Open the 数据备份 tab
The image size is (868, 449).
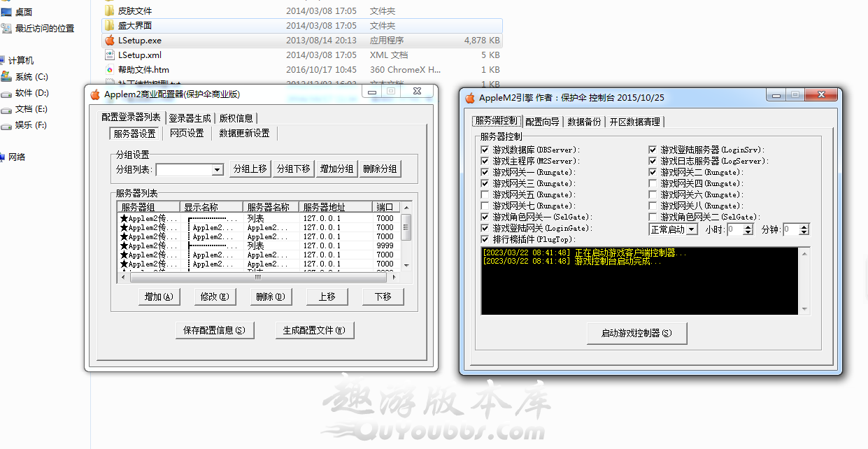(584, 122)
